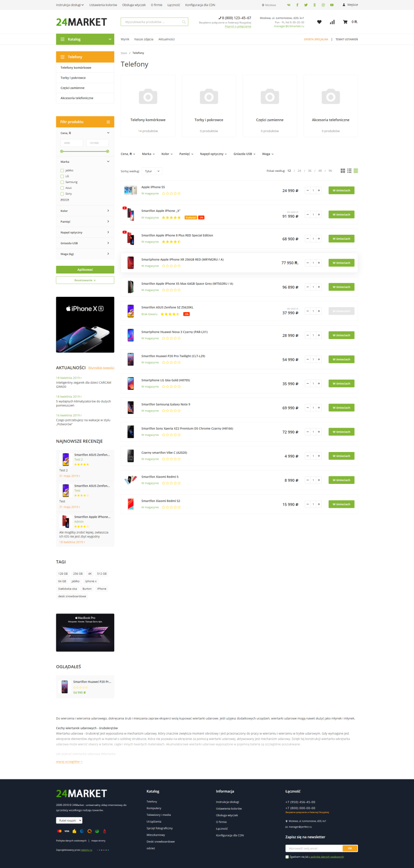Click the search magnifier icon
The image size is (414, 868).
click(184, 22)
